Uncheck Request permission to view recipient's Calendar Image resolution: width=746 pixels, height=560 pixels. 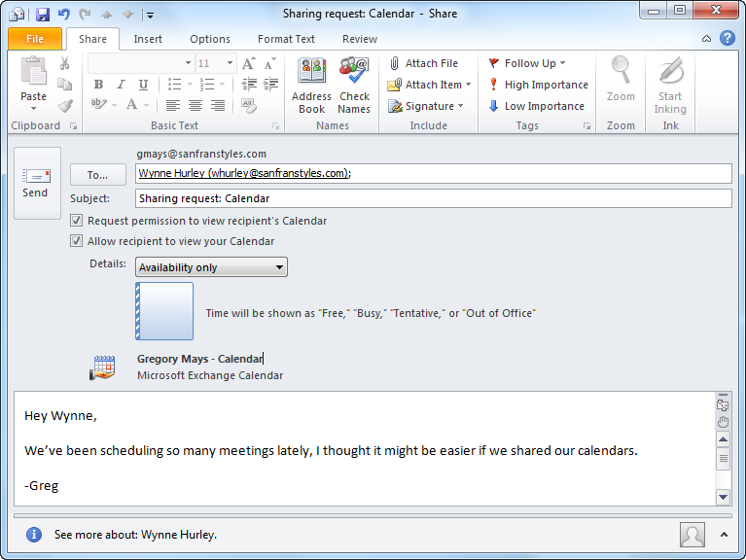point(77,221)
